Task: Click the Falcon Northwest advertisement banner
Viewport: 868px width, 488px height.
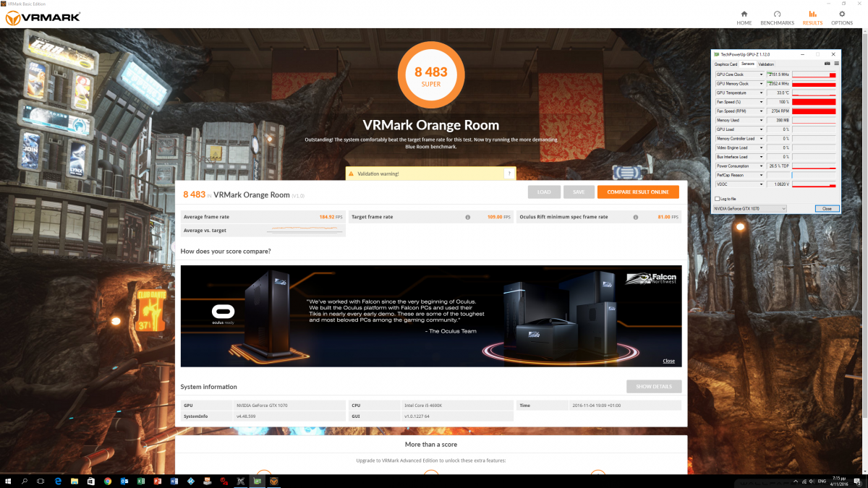Action: [x=431, y=316]
